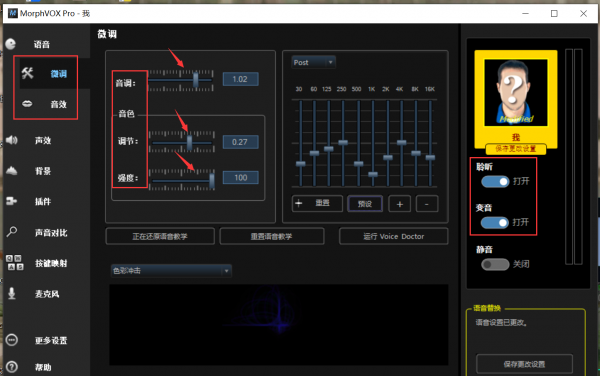Click the 音调 slider handle
600x376 pixels.
coord(196,80)
